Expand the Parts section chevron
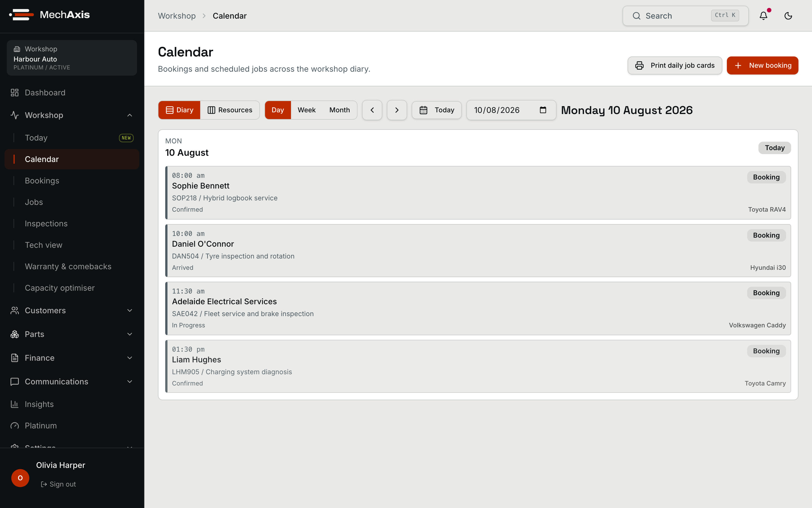 (129, 334)
